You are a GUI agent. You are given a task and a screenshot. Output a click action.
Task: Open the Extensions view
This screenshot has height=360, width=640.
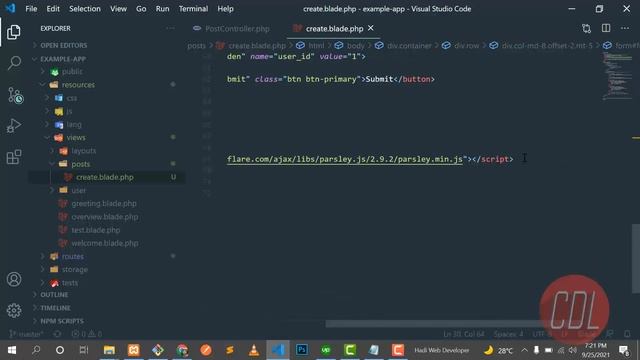tap(14, 157)
